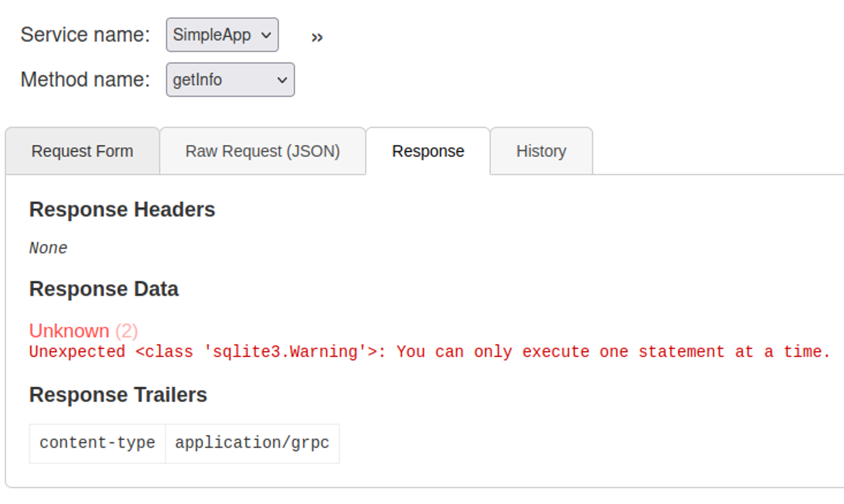
Task: Click the double-arrow expand icon
Action: pyautogui.click(x=317, y=38)
